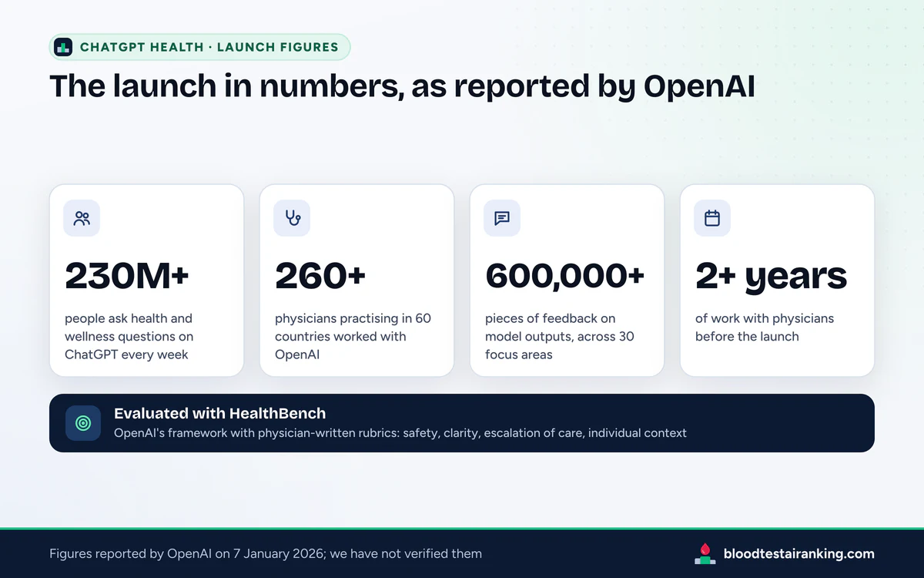Click the "230M+" figure

pyautogui.click(x=127, y=276)
